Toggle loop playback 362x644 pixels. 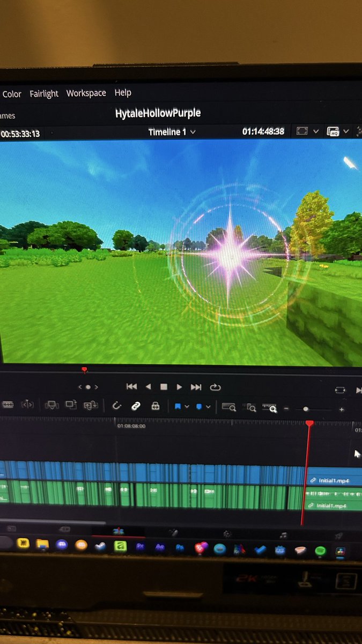[x=216, y=386]
